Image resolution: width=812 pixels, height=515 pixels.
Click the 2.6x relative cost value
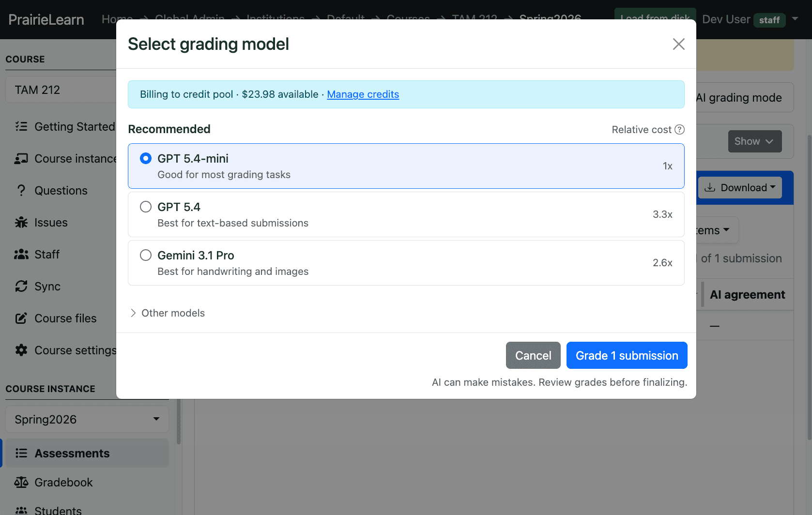point(662,263)
